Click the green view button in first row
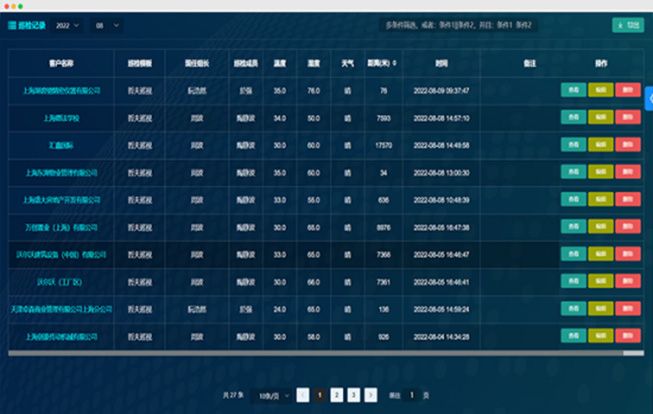 click(573, 90)
